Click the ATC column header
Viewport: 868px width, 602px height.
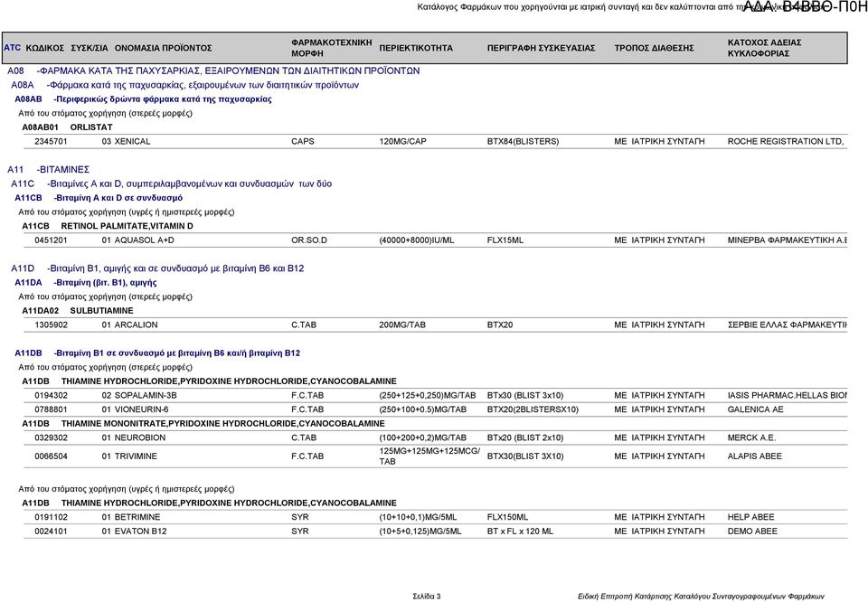point(12,48)
